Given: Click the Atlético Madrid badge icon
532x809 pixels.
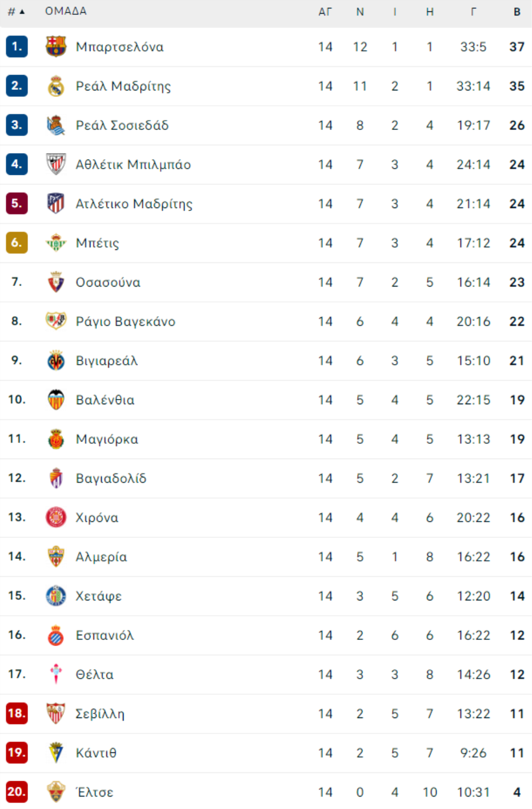Looking at the screenshot, I should click(x=56, y=203).
